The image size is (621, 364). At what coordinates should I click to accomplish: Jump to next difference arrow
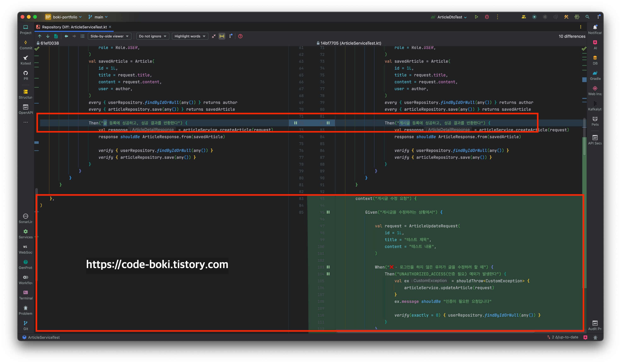pyautogui.click(x=48, y=36)
